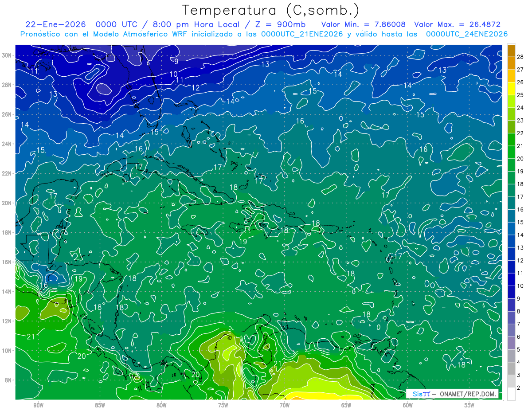Click the colorbar scale label "16"
Viewport: 532px width, 411px height.
tap(520, 210)
